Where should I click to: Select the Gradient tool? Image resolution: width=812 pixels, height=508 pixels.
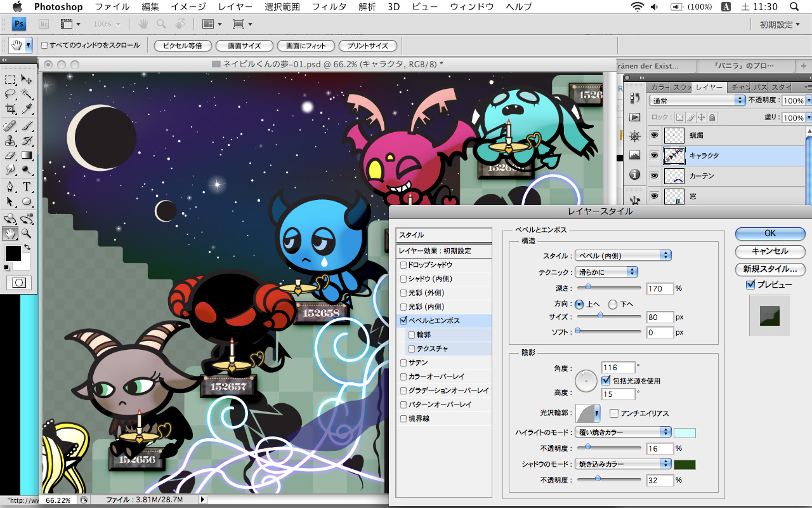27,155
